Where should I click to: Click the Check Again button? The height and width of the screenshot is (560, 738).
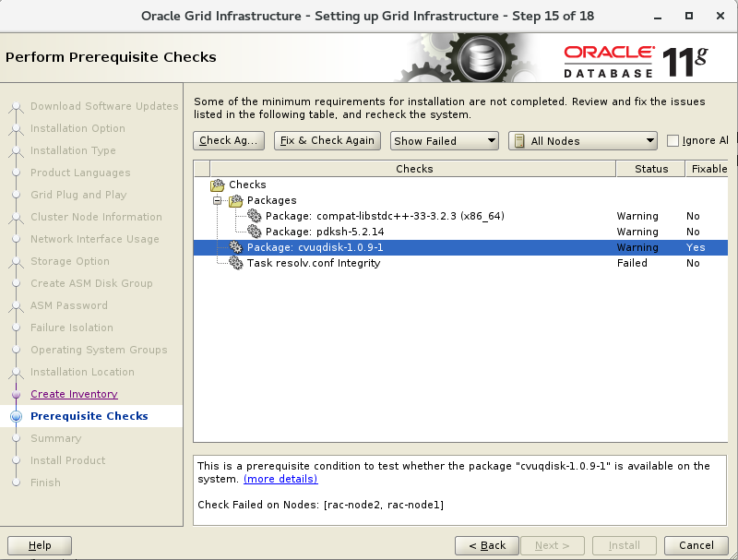229,140
